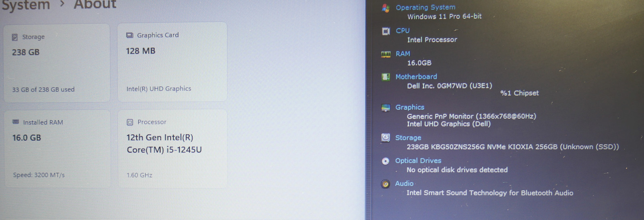Open the Storage section link in Speccy
The width and height of the screenshot is (644, 220).
pyautogui.click(x=408, y=138)
